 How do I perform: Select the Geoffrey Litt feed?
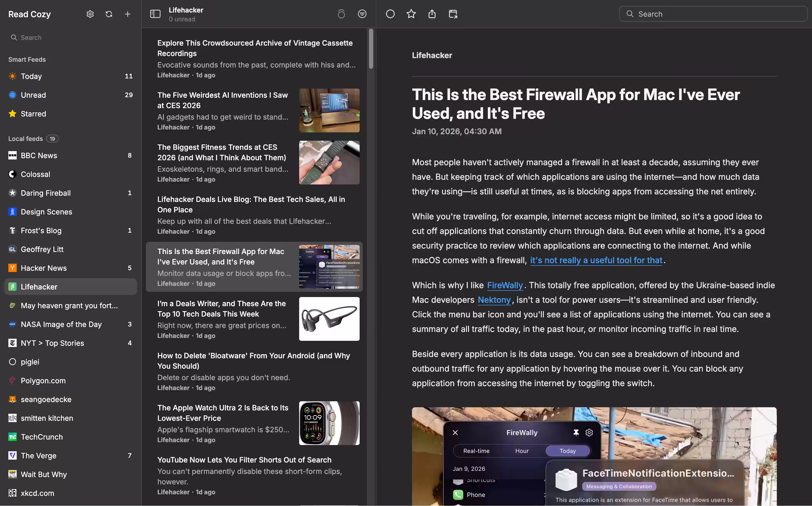coord(70,249)
